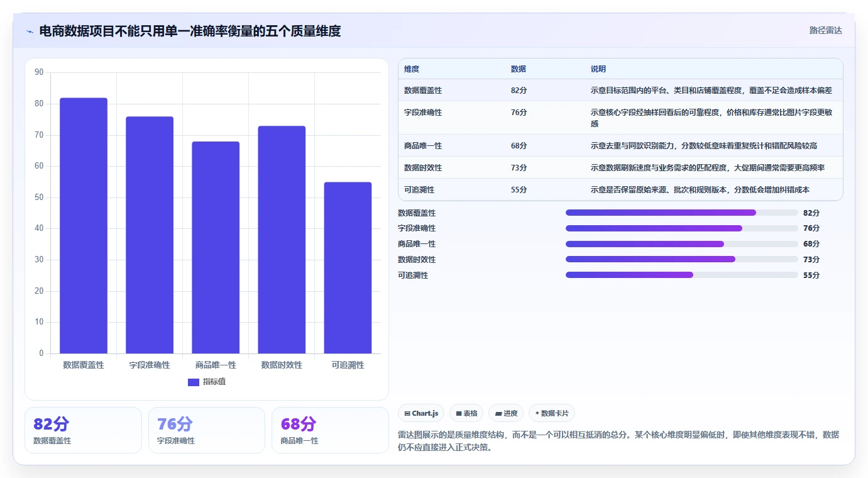Click the 指标值 legend label
The image size is (868, 478).
pos(214,382)
